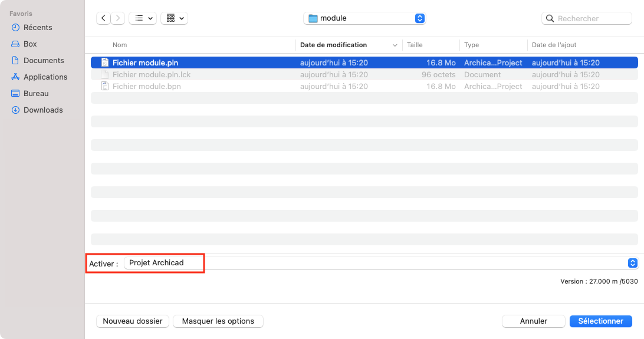Open Applications in the sidebar
This screenshot has width=644, height=339.
click(45, 77)
